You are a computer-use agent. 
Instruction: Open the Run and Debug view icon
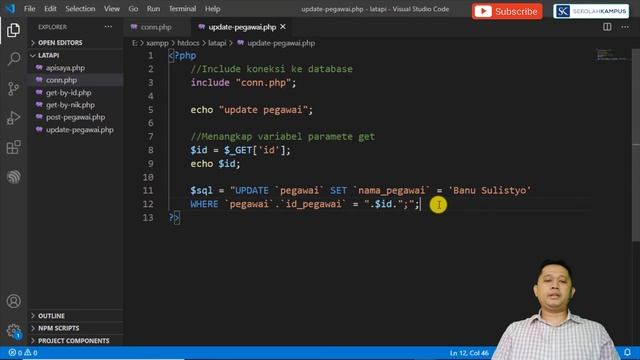pyautogui.click(x=13, y=118)
